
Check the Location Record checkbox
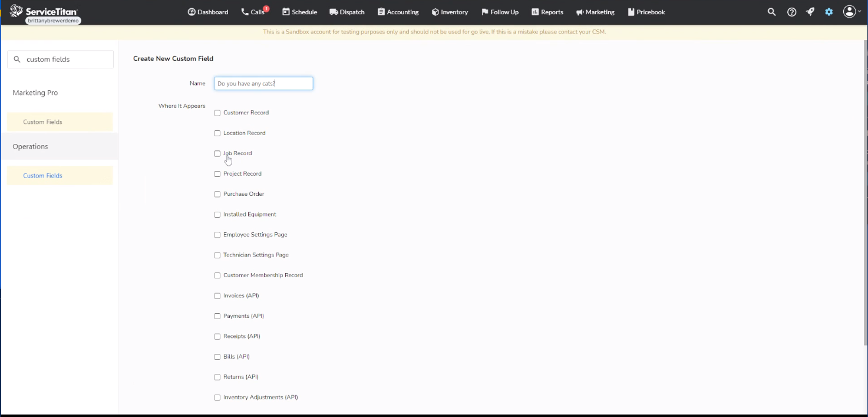tap(217, 133)
